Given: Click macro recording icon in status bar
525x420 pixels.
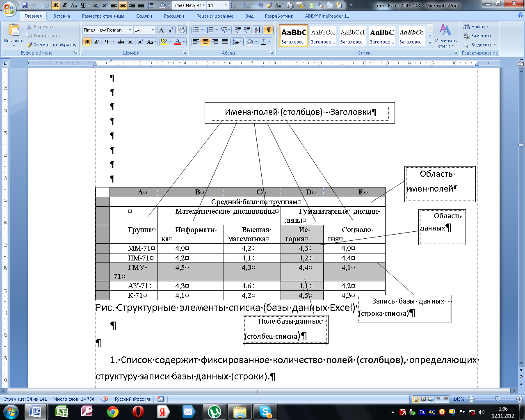Looking at the screenshot, I should tap(160, 399).
